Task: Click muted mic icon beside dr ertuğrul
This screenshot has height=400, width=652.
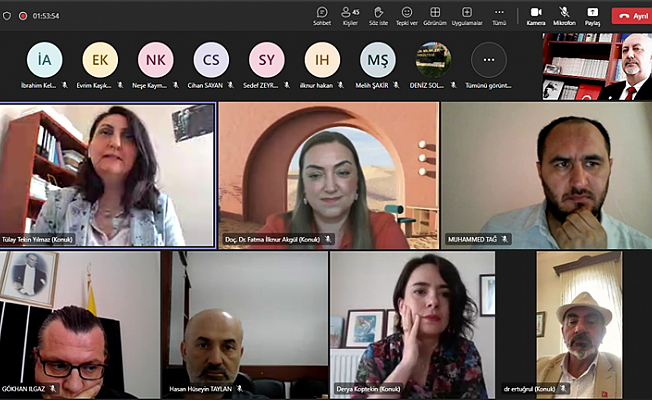Action: tap(563, 389)
